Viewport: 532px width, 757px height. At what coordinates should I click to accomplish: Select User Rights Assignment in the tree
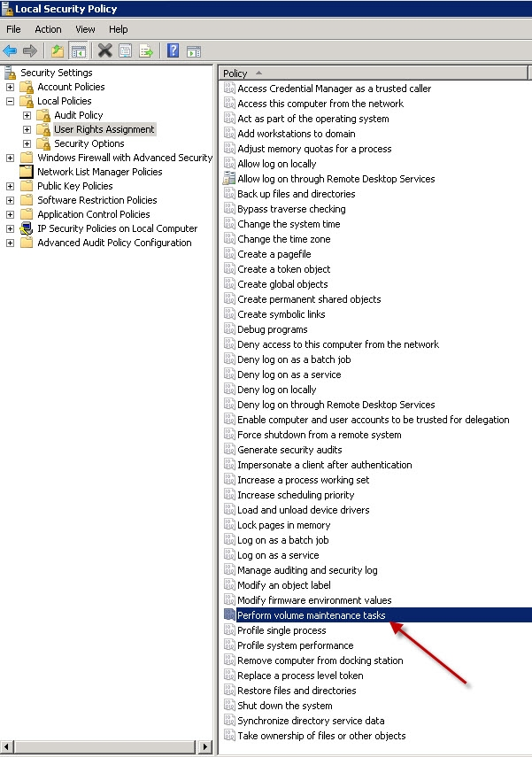(x=104, y=129)
